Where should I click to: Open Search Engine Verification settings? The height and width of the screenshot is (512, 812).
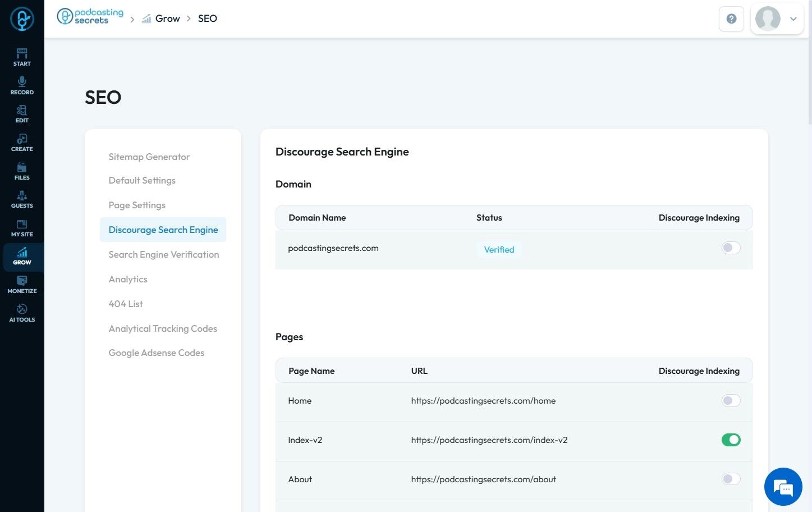[x=164, y=254]
